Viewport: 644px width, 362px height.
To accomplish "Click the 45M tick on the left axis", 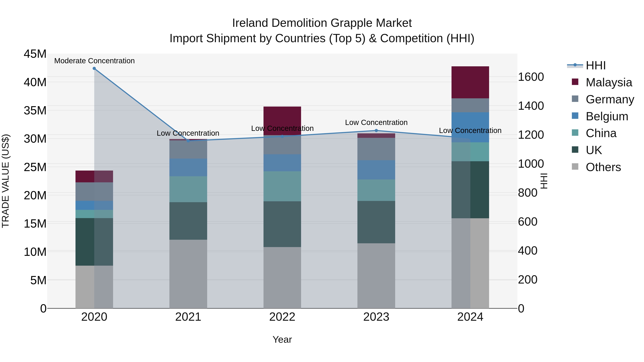I will point(35,54).
